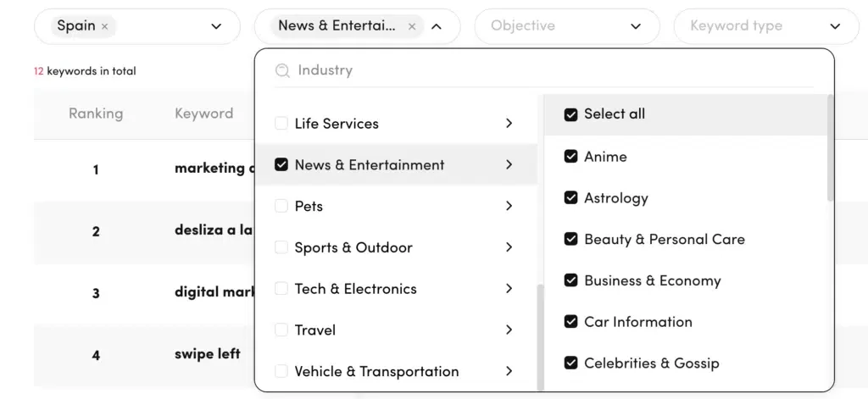Focus the Industry search field
868x399 pixels.
pos(544,70)
